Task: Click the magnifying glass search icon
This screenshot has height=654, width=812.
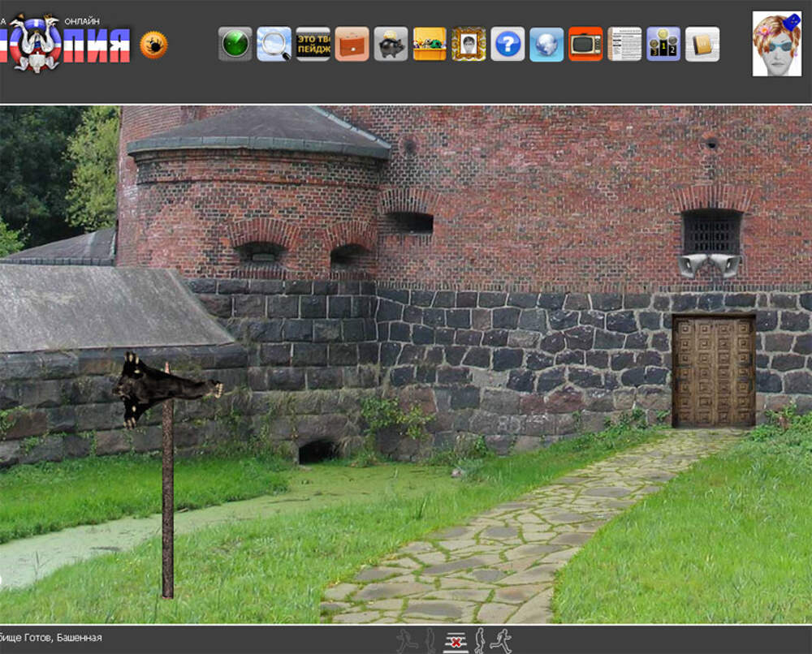Action: pos(274,44)
